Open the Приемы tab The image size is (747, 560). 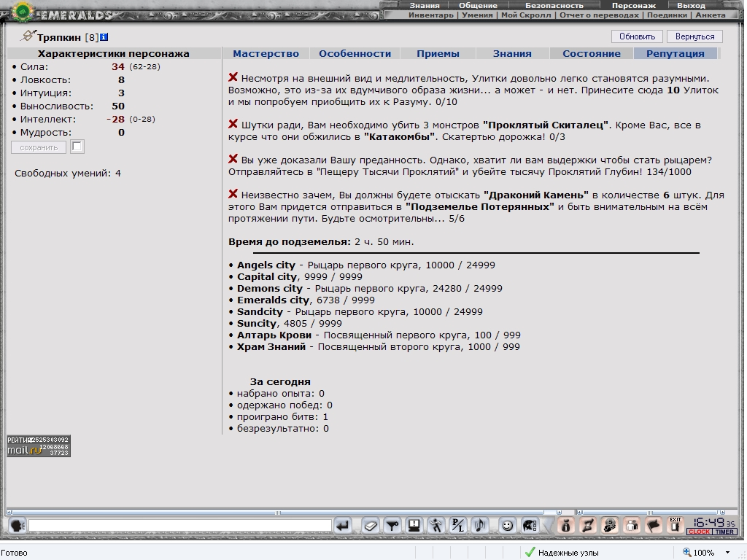coord(438,53)
